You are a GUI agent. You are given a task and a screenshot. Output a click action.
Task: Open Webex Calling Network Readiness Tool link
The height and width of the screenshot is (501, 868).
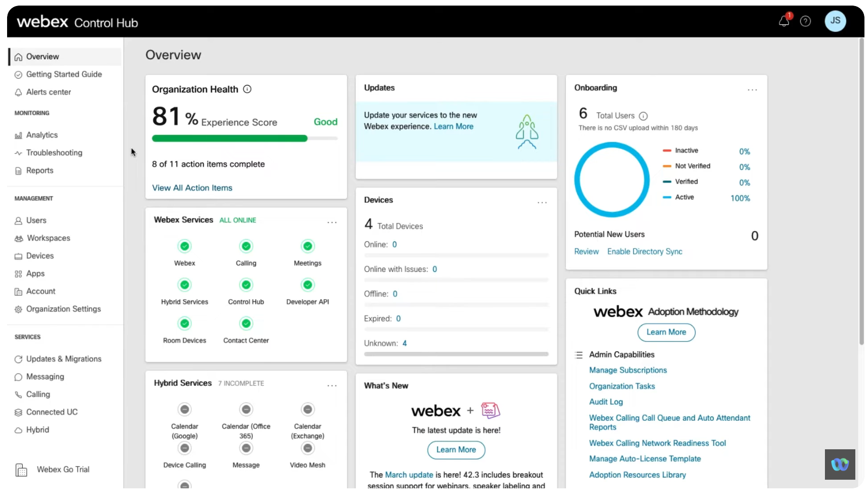coord(657,444)
